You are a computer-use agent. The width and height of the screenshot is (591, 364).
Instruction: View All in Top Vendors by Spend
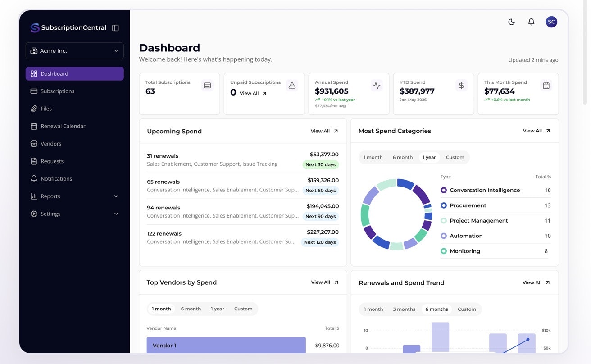tap(325, 282)
